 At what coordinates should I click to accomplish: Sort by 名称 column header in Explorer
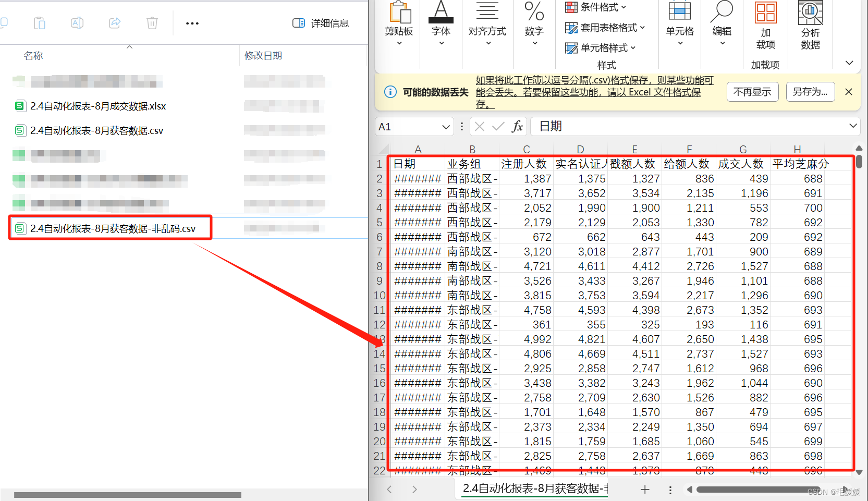point(33,56)
